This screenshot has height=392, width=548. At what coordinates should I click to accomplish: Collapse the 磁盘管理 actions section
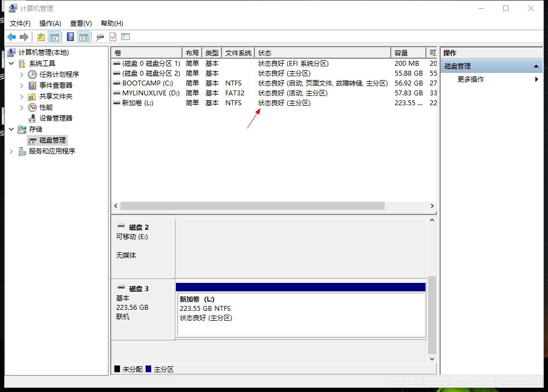click(536, 66)
